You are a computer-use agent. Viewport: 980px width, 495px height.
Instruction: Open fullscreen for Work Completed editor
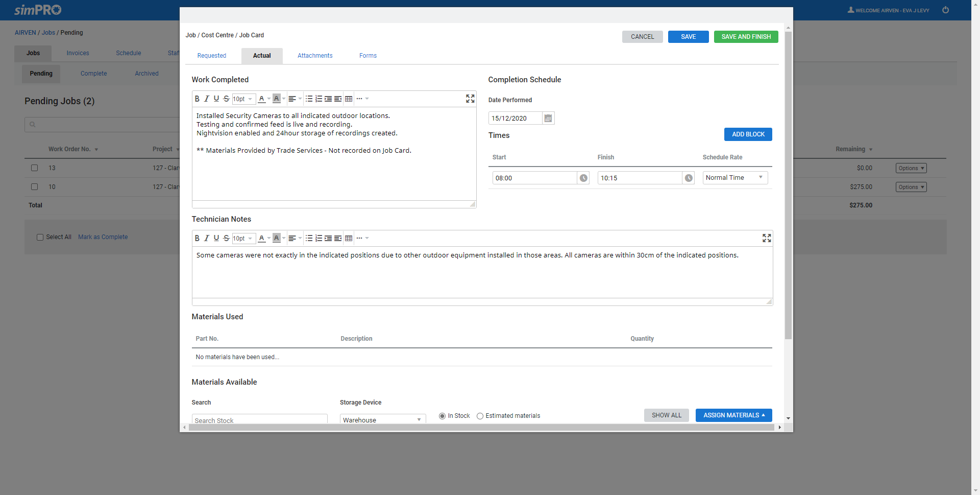click(470, 99)
